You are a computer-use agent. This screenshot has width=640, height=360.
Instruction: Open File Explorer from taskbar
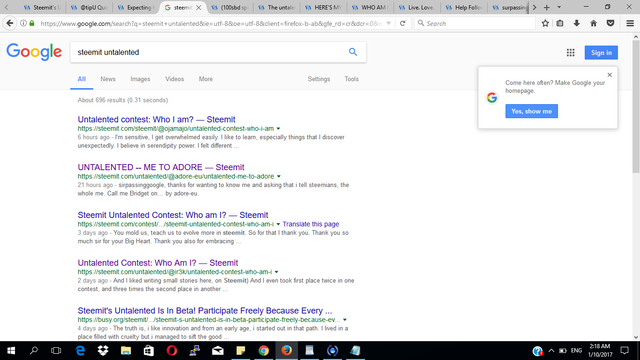[x=126, y=351]
